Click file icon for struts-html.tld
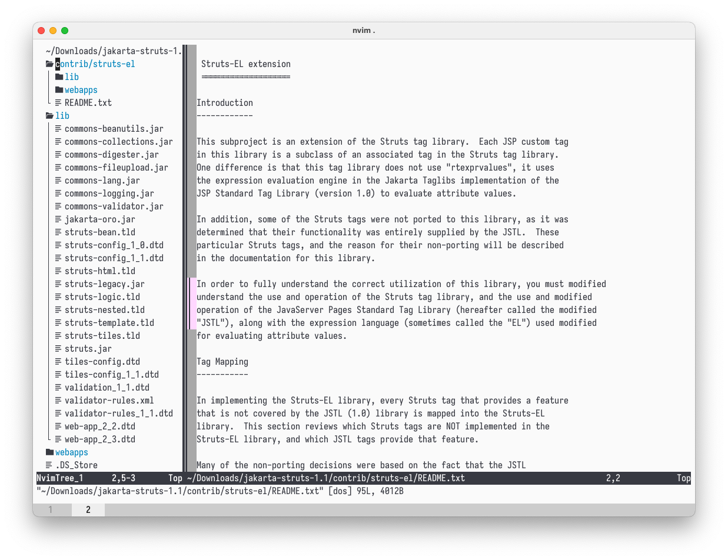Image resolution: width=728 pixels, height=560 pixels. 58,271
